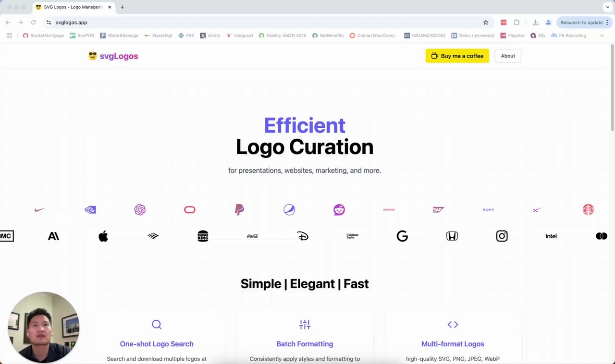Click the SpaceX logo
This screenshot has height=364, width=615.
(x=538, y=210)
